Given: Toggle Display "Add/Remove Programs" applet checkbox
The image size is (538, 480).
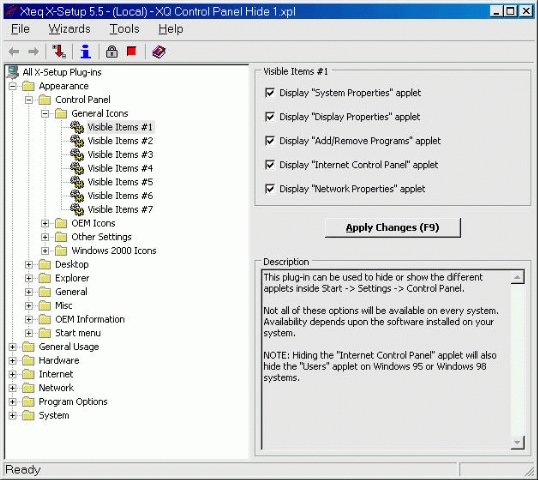Looking at the screenshot, I should [270, 141].
